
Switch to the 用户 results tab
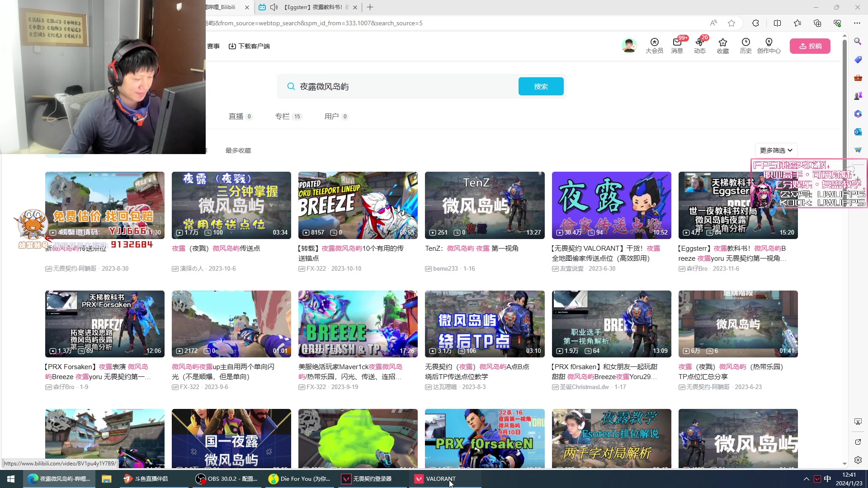coord(333,116)
